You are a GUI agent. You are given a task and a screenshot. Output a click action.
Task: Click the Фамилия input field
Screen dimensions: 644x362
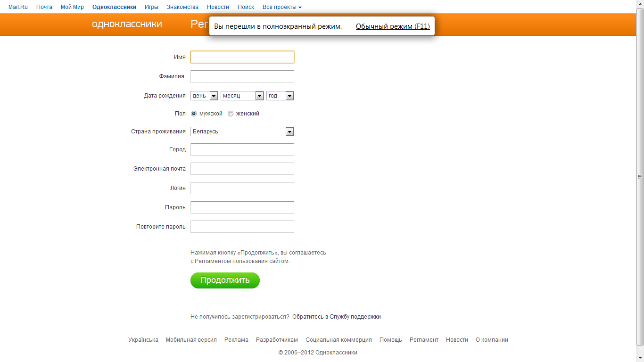click(x=242, y=76)
